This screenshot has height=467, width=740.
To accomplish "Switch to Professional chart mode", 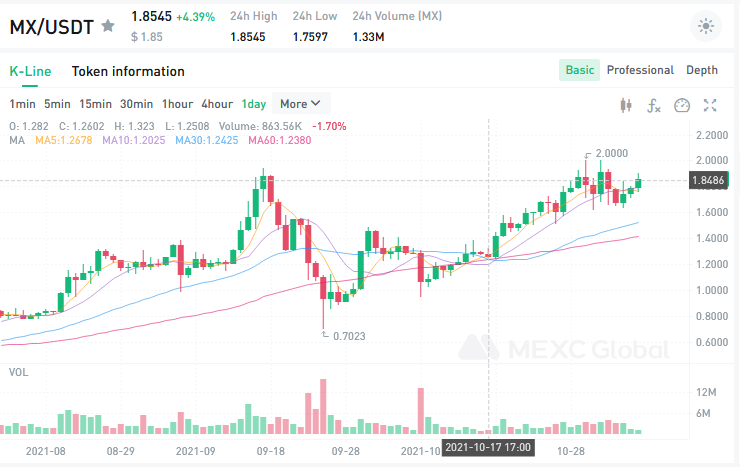I will [640, 70].
